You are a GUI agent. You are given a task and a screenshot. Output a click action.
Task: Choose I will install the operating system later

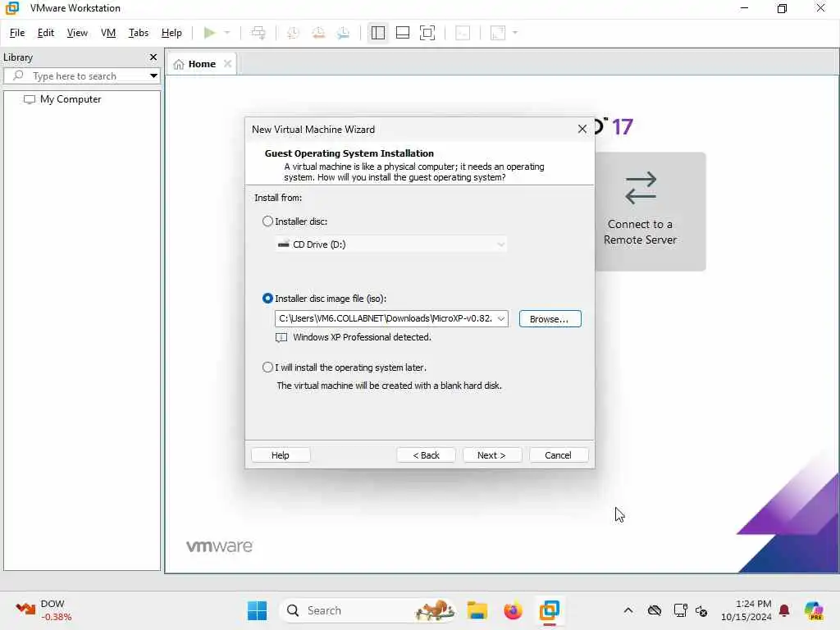(x=267, y=367)
